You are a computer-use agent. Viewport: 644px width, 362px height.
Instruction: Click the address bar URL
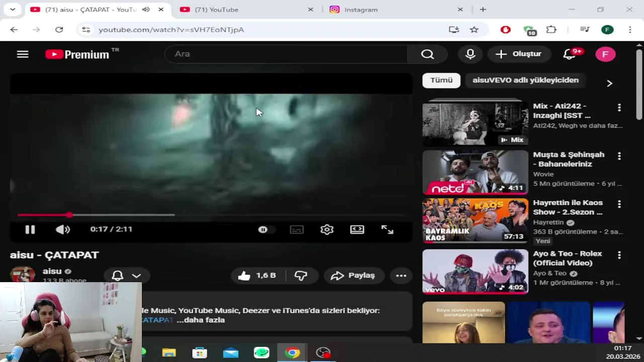click(x=171, y=30)
